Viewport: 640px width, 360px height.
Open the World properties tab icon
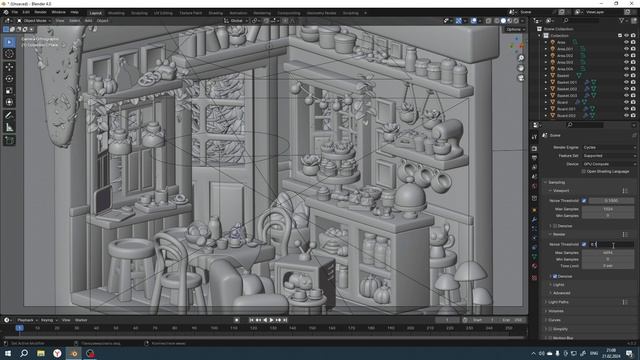point(534,187)
